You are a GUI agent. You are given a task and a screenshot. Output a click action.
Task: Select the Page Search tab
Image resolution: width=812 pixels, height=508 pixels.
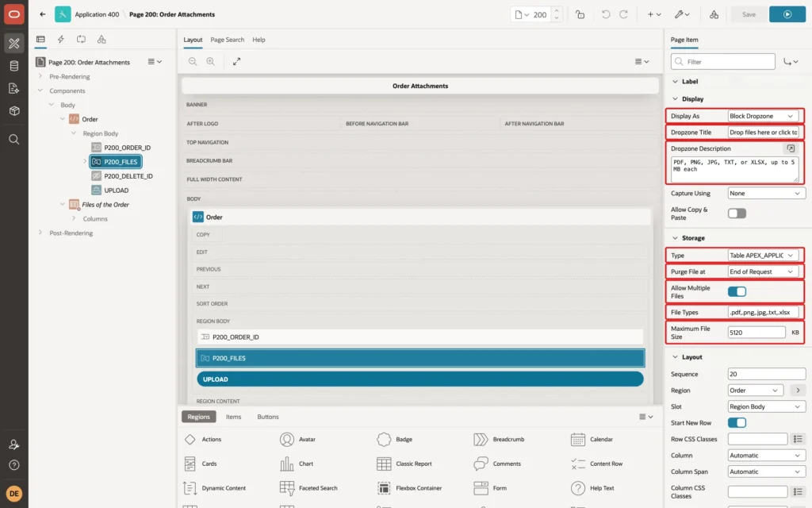tap(227, 40)
